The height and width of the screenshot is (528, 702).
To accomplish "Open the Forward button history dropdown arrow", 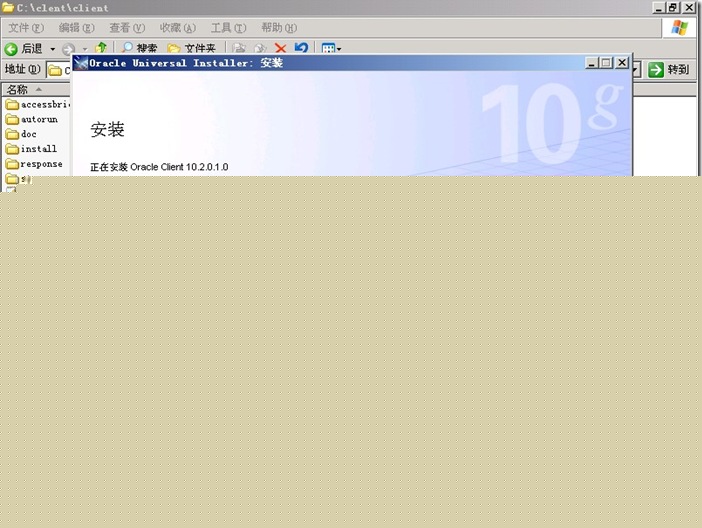I will point(85,49).
